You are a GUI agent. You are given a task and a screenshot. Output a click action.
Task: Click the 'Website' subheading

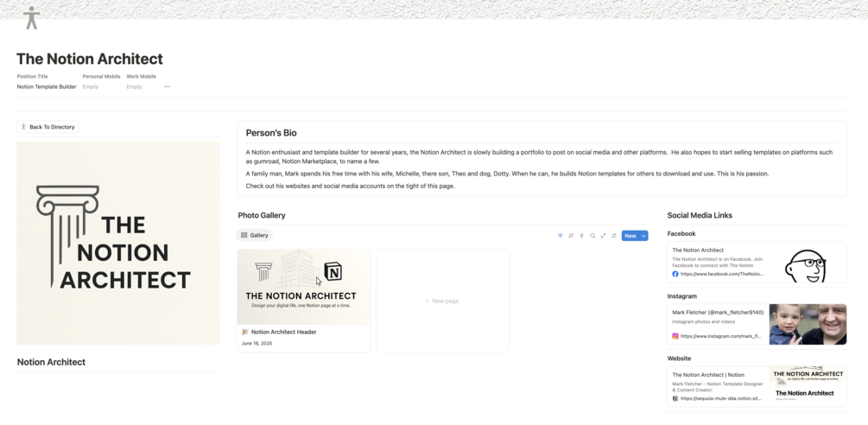pos(679,358)
